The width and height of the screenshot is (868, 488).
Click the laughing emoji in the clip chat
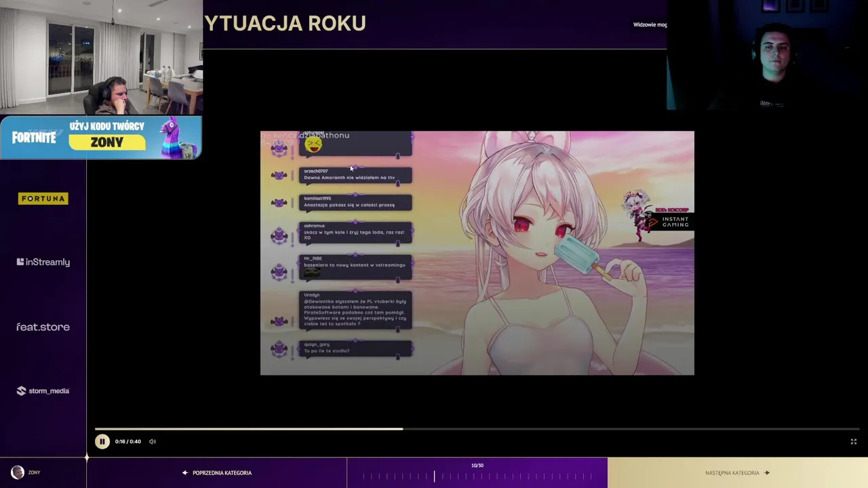313,144
